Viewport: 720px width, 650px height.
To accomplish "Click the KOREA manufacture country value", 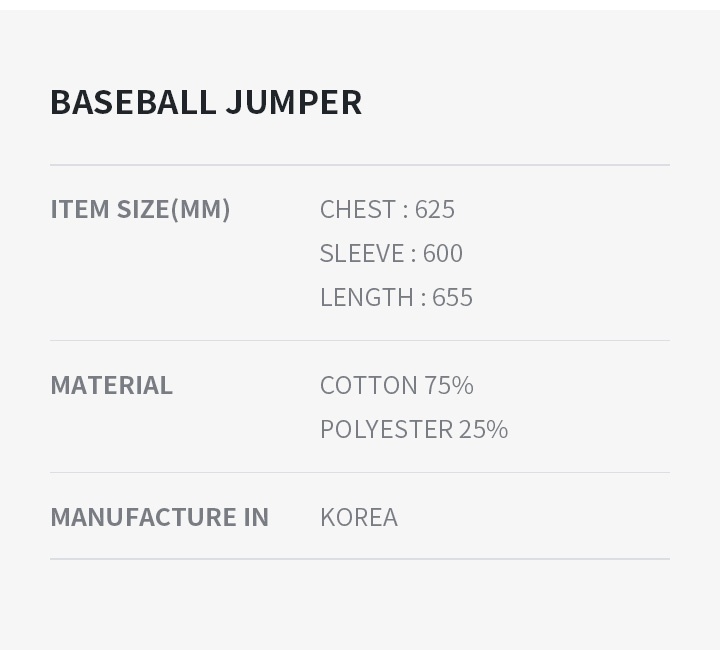I will [x=359, y=517].
